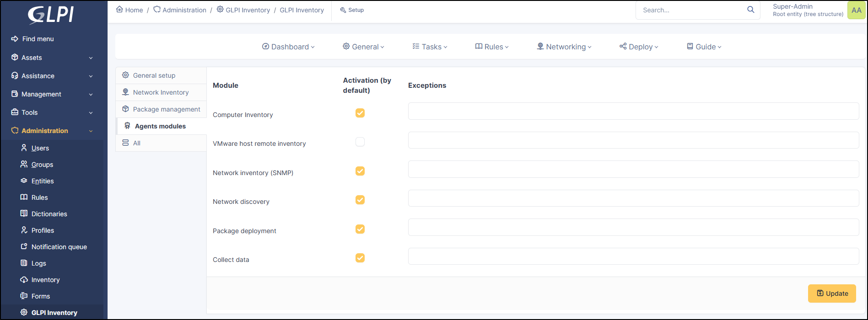This screenshot has height=320, width=868.
Task: Click the Network discovery exceptions field
Action: click(633, 198)
